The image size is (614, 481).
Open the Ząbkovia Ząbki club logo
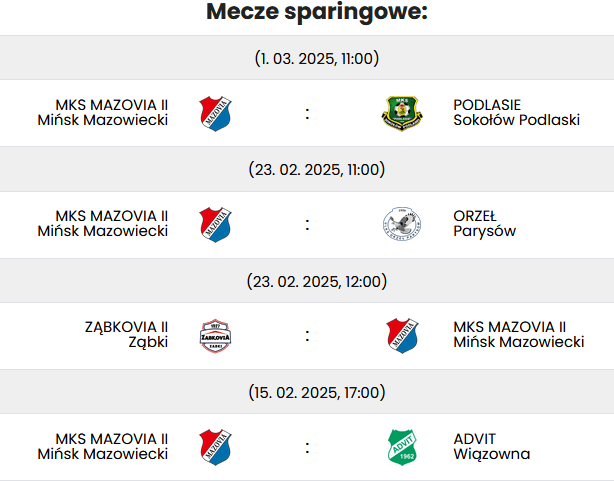(x=215, y=336)
